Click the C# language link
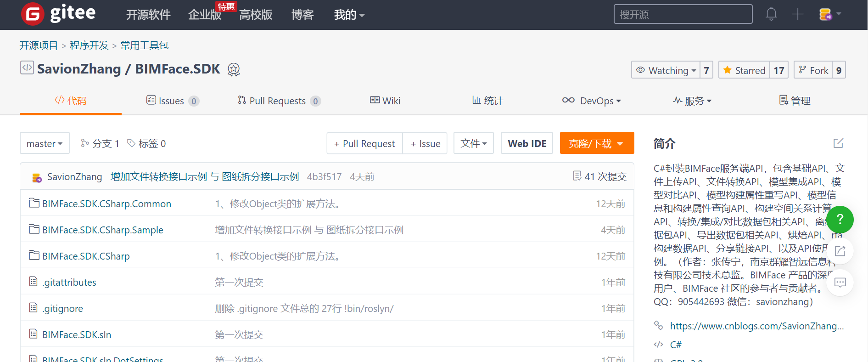The image size is (868, 362). [x=676, y=345]
